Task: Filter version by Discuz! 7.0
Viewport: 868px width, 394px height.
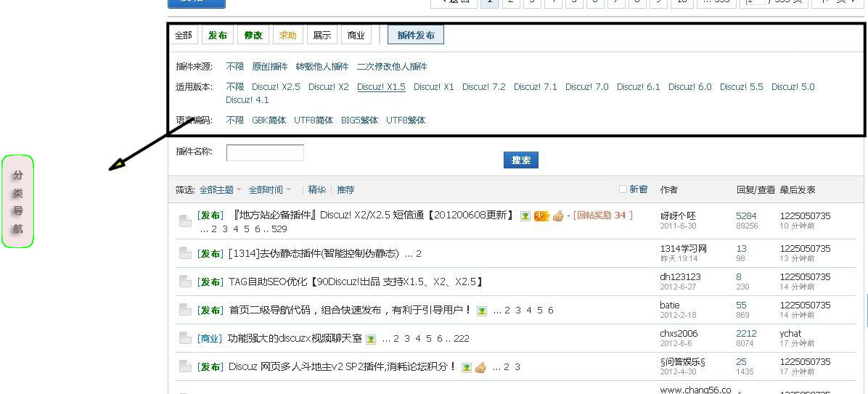Action: coord(587,87)
